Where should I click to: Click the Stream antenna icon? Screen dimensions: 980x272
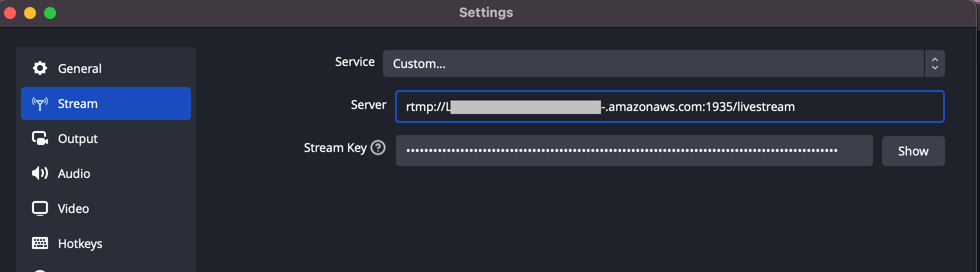click(40, 103)
